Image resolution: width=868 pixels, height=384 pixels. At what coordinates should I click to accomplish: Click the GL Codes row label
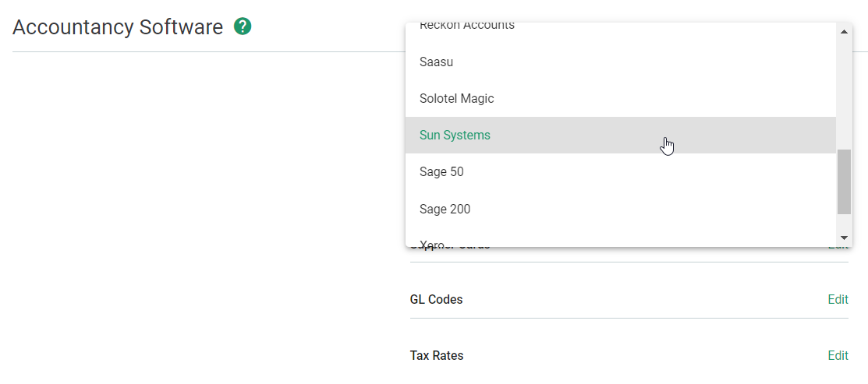click(436, 300)
